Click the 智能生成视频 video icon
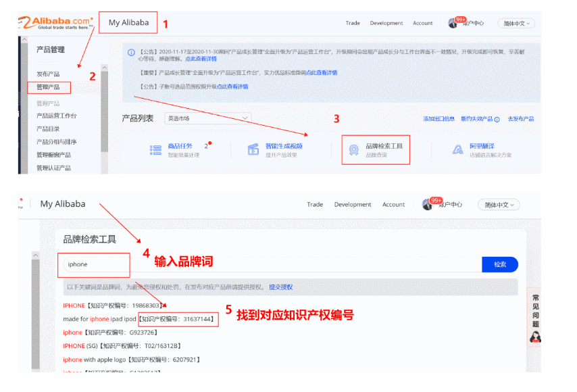Image resolution: width=577 pixels, height=392 pixels. click(253, 149)
